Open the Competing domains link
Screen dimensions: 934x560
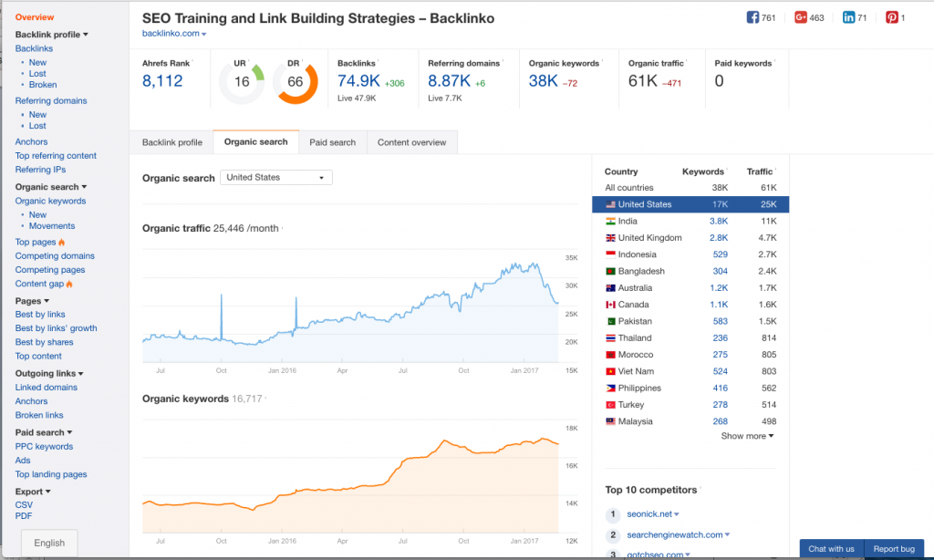(x=55, y=255)
